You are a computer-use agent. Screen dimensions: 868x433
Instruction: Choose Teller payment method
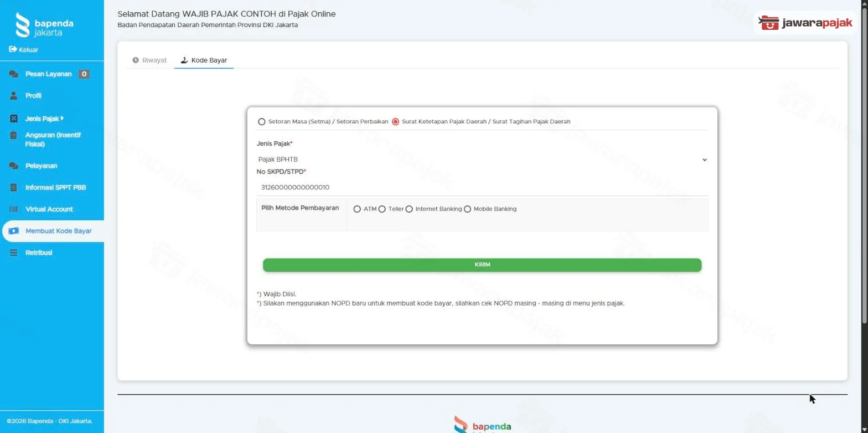(x=382, y=209)
